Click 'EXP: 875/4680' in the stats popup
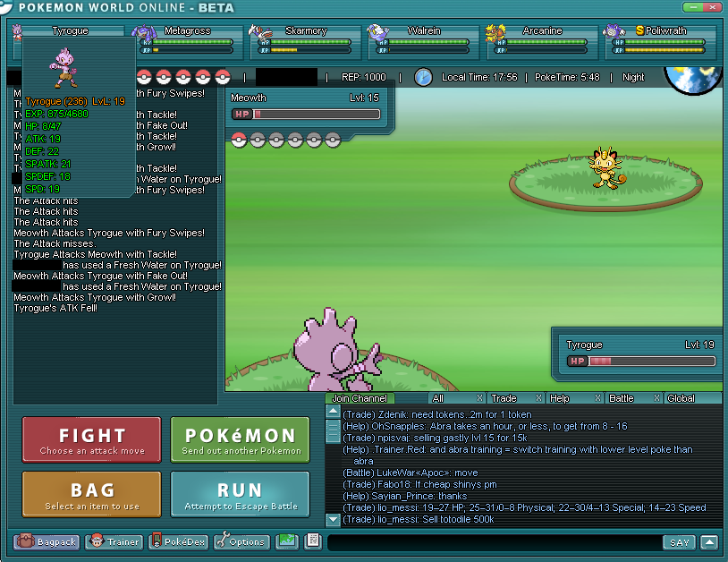The width and height of the screenshot is (728, 562). coord(56,114)
